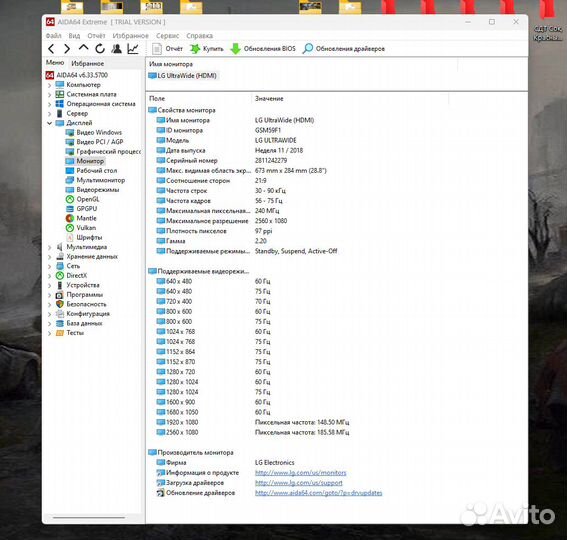Expand the Хранение данных node
Viewport: 567px width, 540px height.
(50, 257)
